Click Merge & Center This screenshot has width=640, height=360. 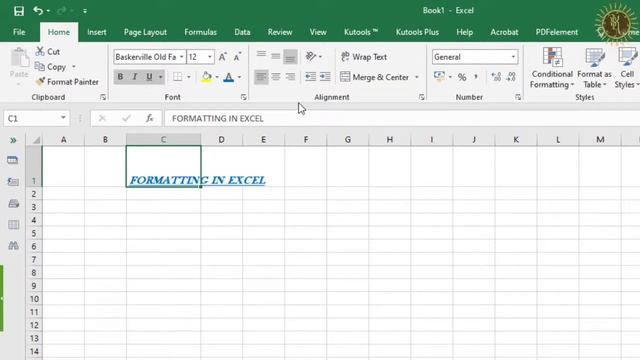pyautogui.click(x=375, y=77)
